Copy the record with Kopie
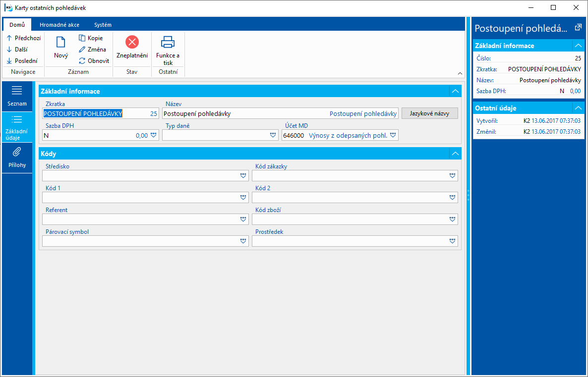588x377 pixels. coord(91,38)
